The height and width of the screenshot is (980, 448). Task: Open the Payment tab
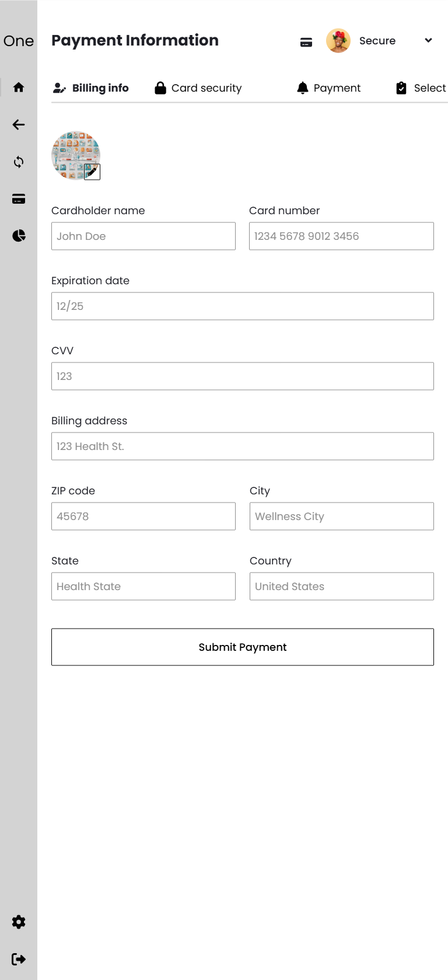tap(329, 88)
